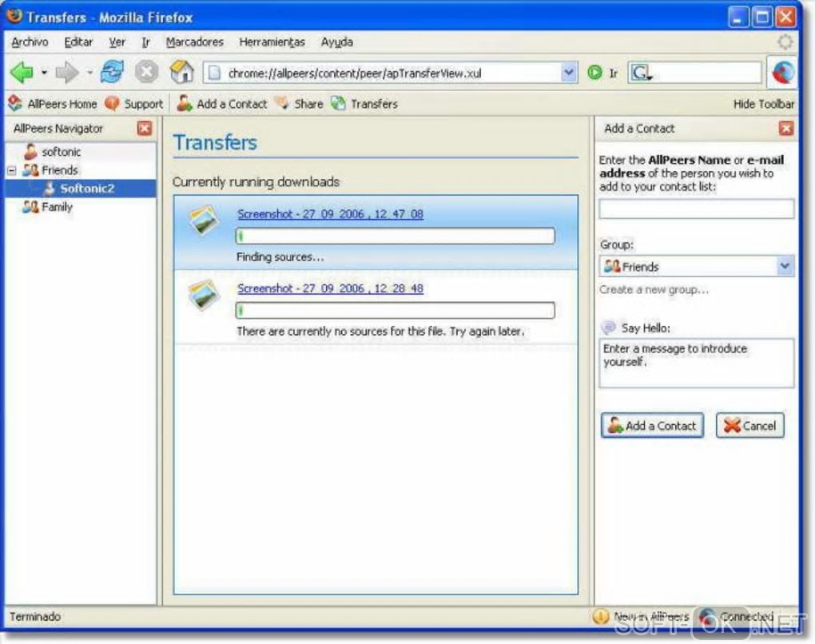This screenshot has width=815, height=644.
Task: Click the AllPeers Name or e-mail field
Action: click(697, 209)
